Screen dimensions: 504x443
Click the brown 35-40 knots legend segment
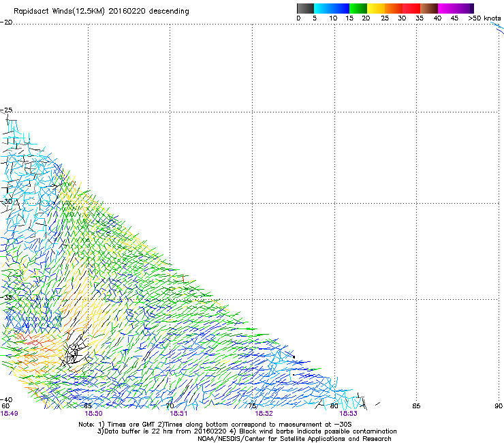pos(429,8)
